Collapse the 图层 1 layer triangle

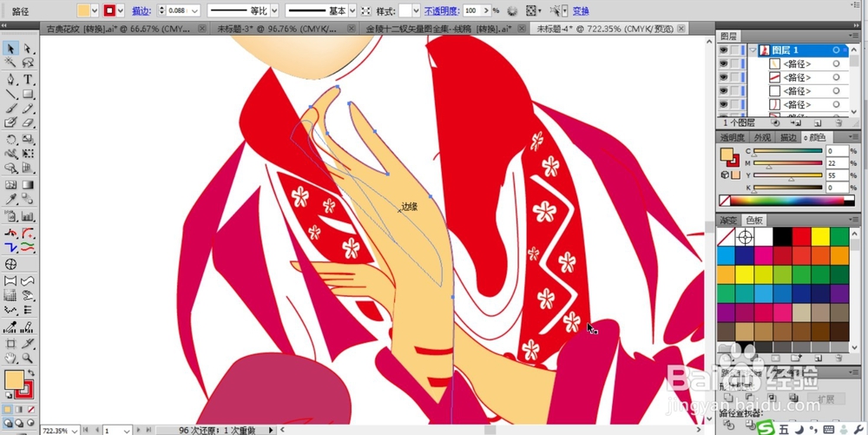(x=753, y=50)
